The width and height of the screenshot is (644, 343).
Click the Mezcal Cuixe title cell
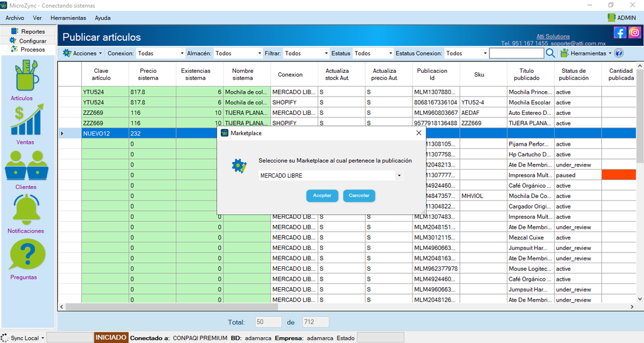point(531,237)
